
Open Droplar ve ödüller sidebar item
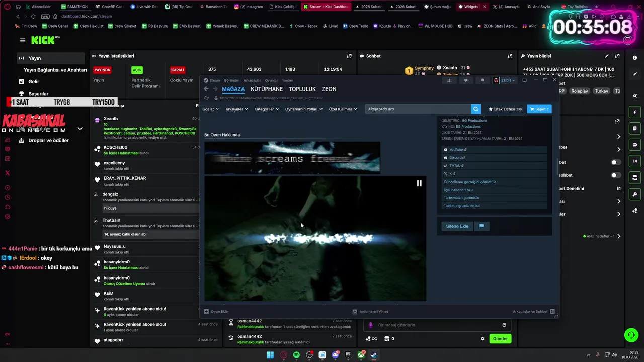(48, 141)
